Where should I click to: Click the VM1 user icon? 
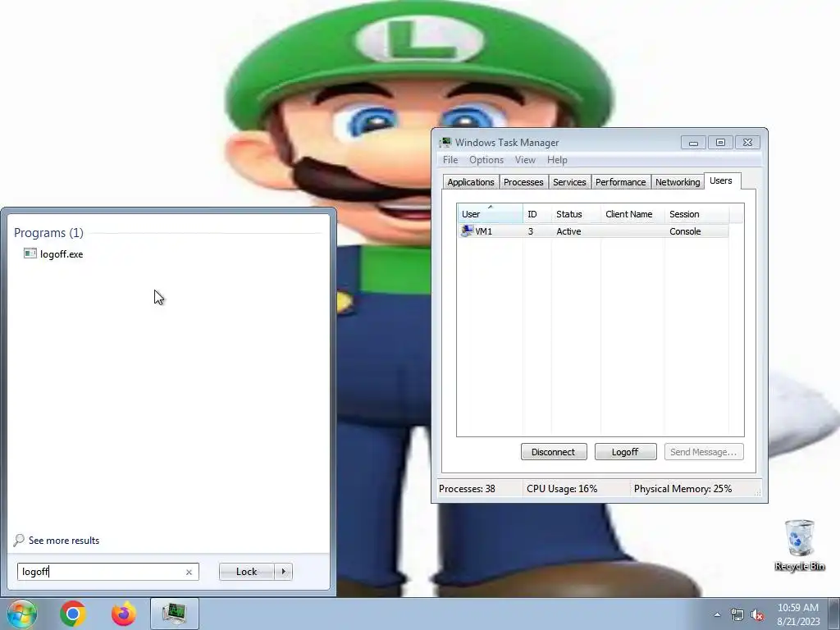tap(467, 231)
